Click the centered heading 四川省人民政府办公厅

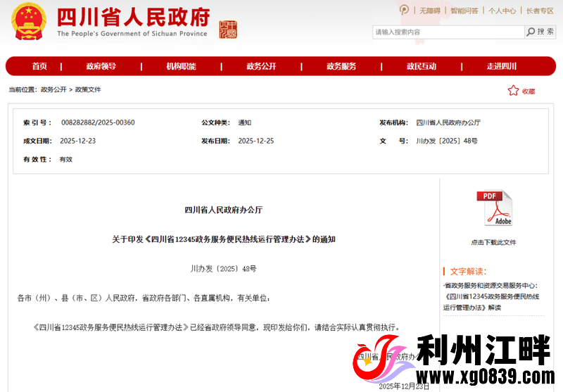pos(224,210)
